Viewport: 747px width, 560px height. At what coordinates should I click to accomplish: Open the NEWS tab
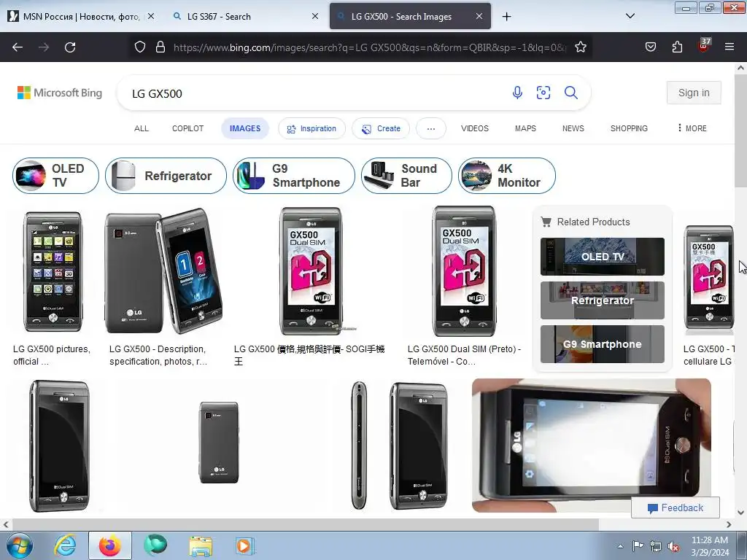[573, 128]
